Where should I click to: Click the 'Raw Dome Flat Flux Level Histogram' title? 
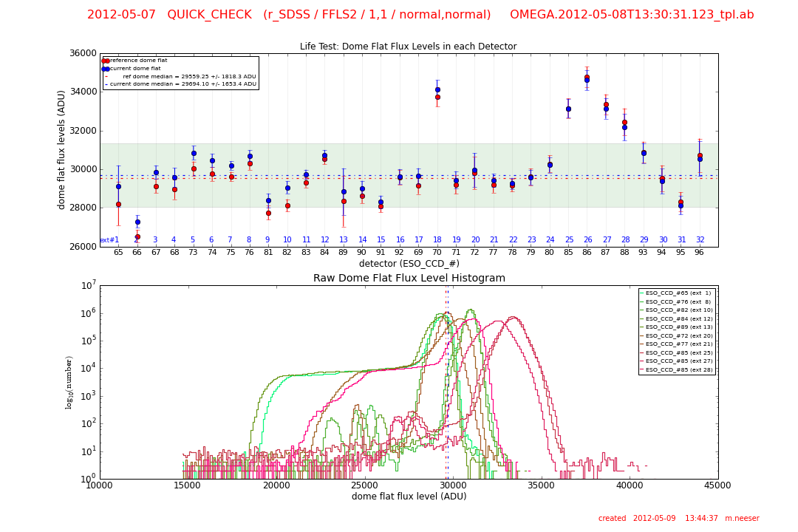(409, 279)
